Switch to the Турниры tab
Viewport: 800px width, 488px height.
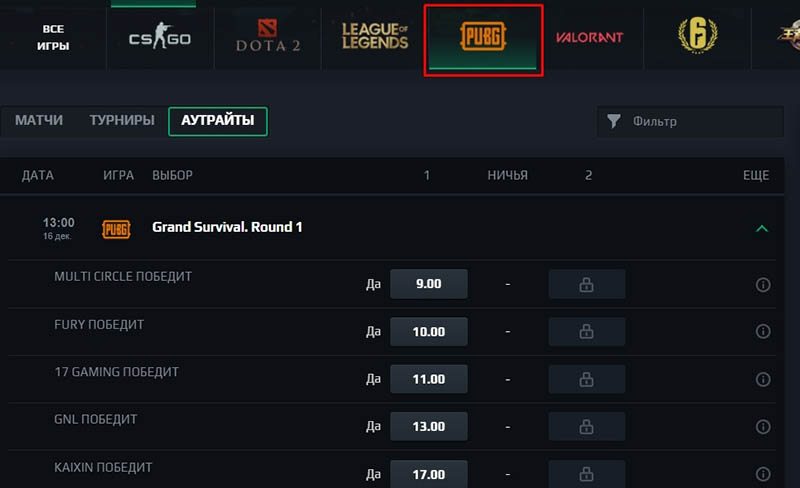coord(122,120)
